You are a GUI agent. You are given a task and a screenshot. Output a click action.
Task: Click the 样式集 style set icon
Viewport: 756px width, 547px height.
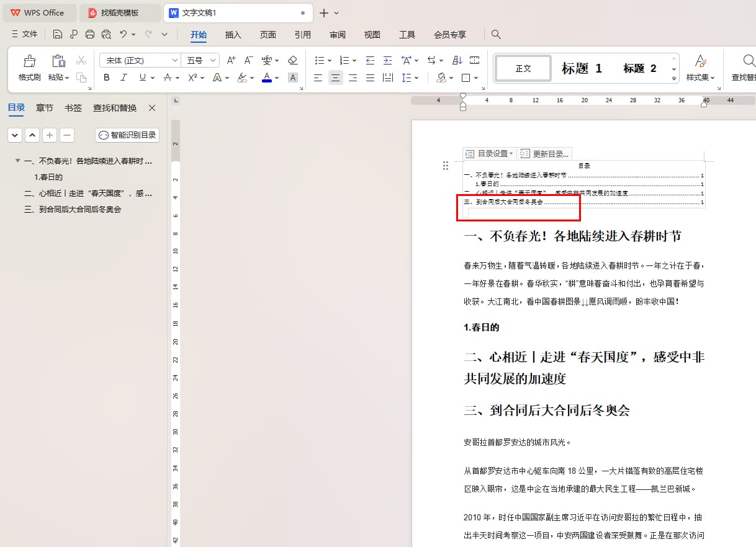pyautogui.click(x=700, y=61)
